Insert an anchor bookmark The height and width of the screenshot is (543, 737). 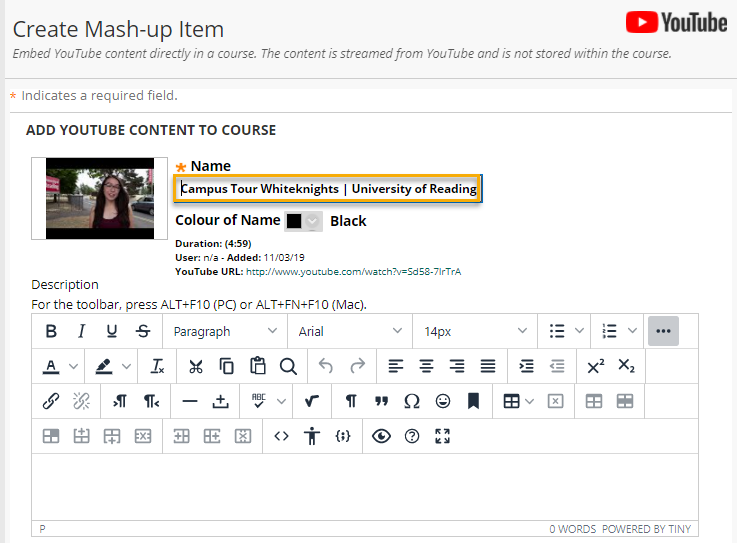(x=473, y=401)
